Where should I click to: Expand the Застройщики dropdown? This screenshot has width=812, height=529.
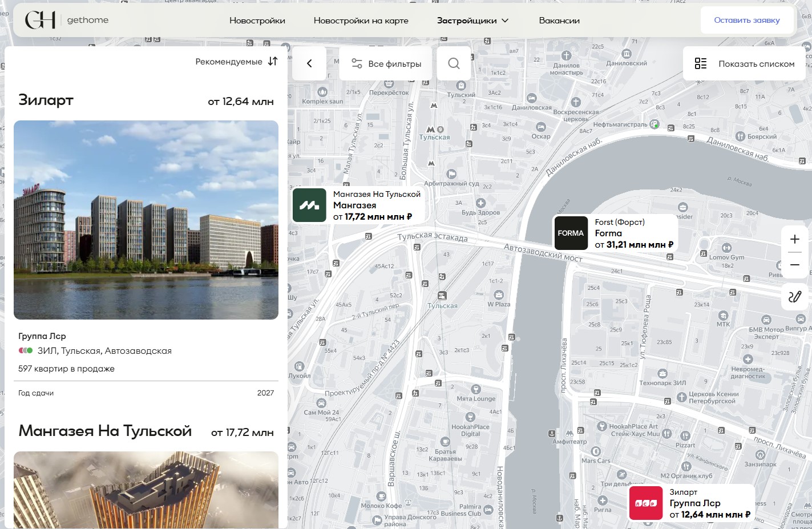click(472, 21)
